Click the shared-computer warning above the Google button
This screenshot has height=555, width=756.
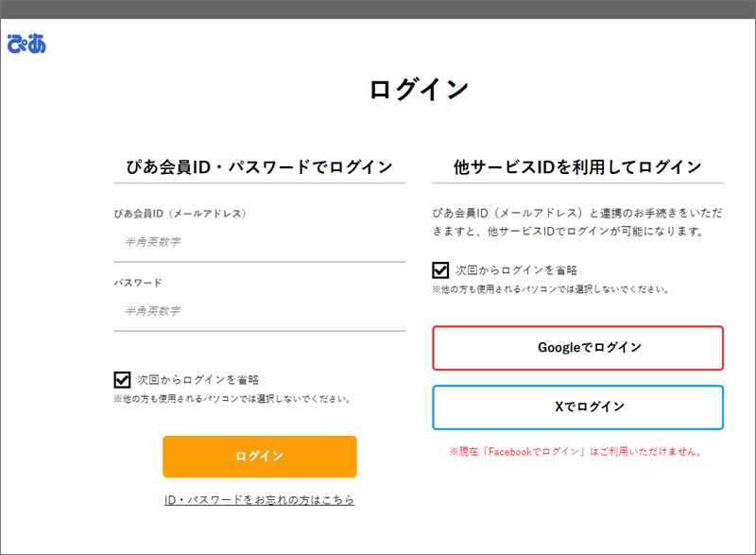point(551,289)
